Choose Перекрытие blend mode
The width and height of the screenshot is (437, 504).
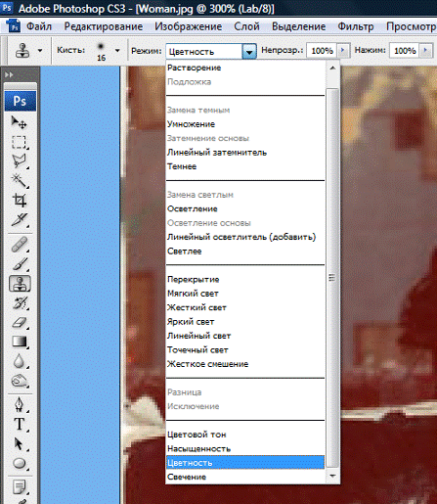click(x=245, y=279)
